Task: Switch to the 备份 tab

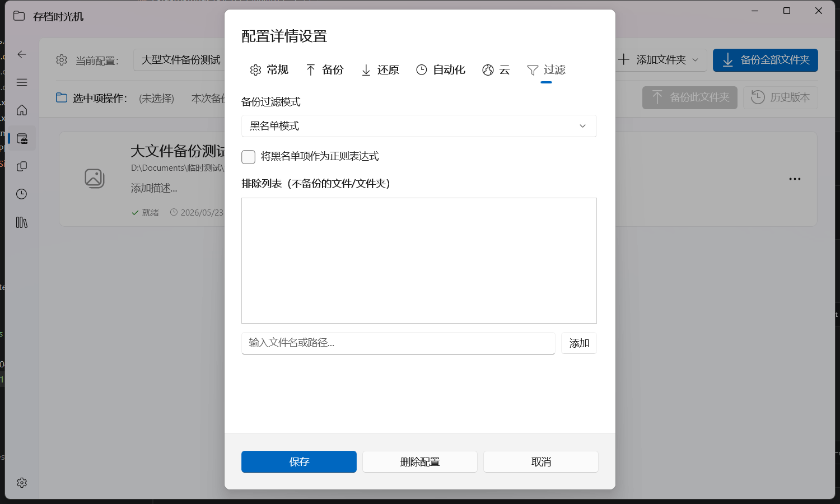Action: click(325, 70)
